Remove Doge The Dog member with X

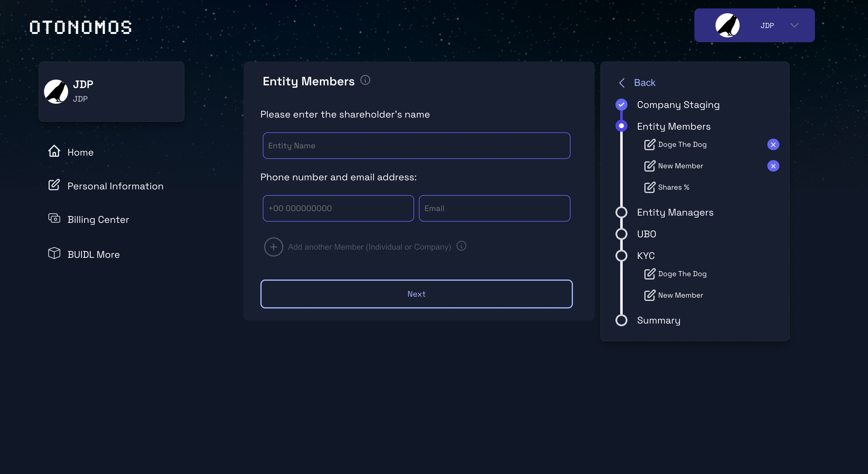click(773, 145)
